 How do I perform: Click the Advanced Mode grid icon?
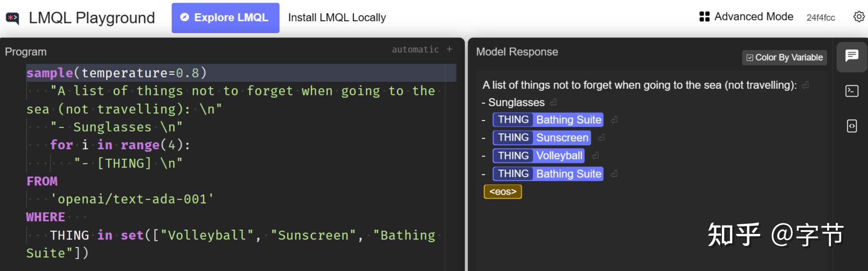(704, 17)
